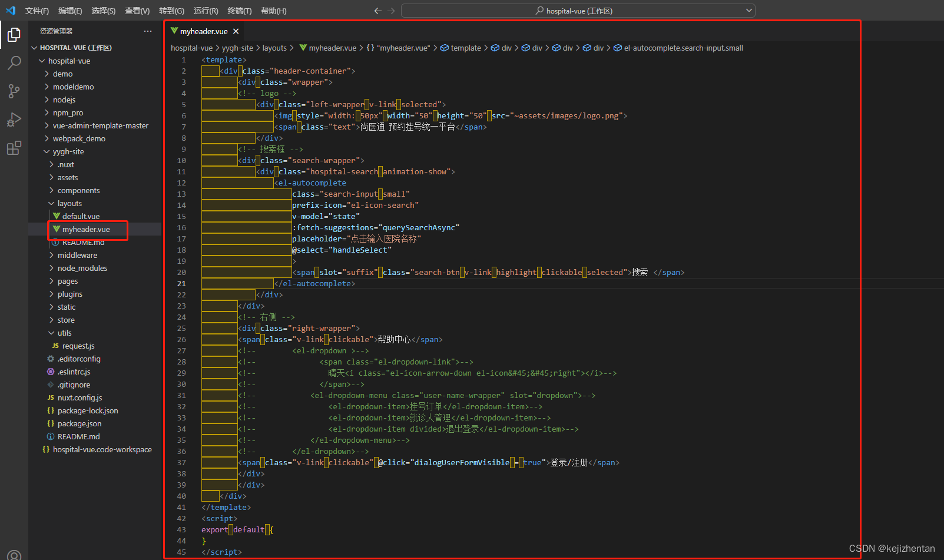The height and width of the screenshot is (560, 944).
Task: Click the hospital-vue breadcrumb segment
Action: point(191,48)
